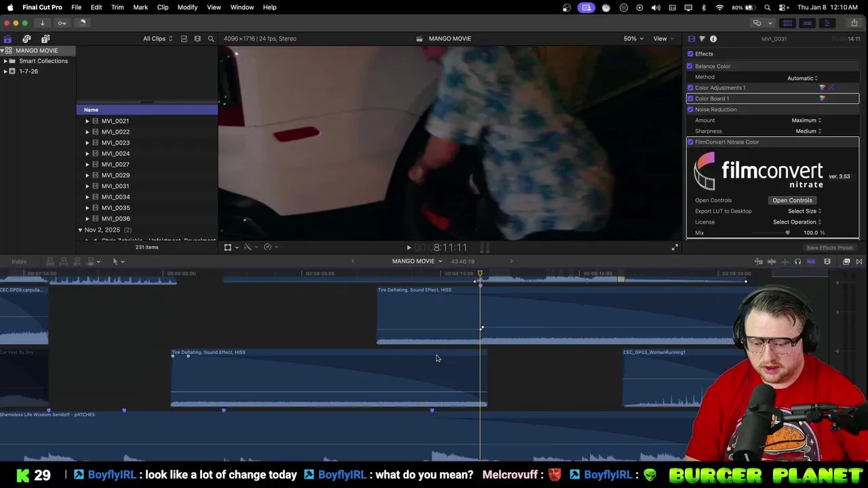Open the Edit menu
The height and width of the screenshot is (488, 868).
pos(96,7)
